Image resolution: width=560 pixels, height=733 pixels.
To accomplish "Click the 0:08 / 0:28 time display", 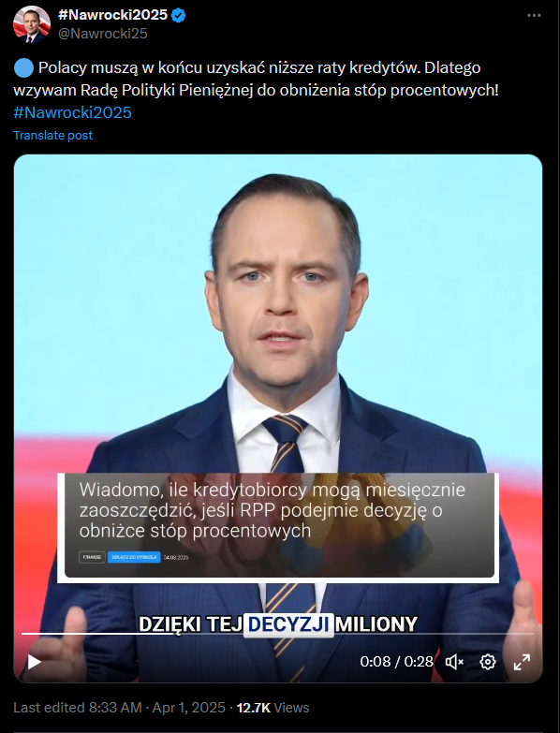I will coord(396,662).
